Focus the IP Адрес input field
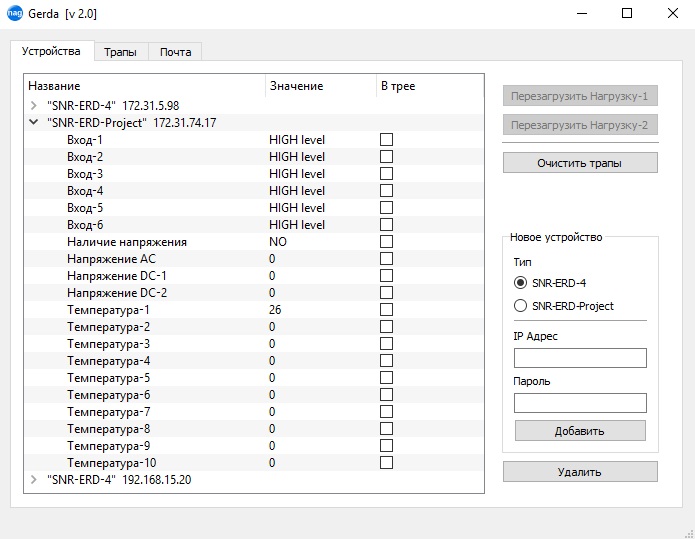 coord(580,358)
